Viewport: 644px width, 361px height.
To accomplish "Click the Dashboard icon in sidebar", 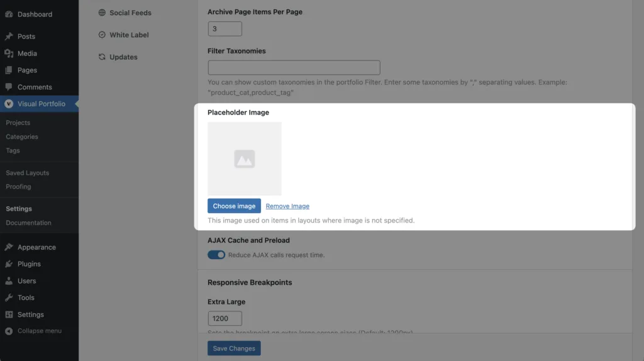I will click(x=9, y=14).
